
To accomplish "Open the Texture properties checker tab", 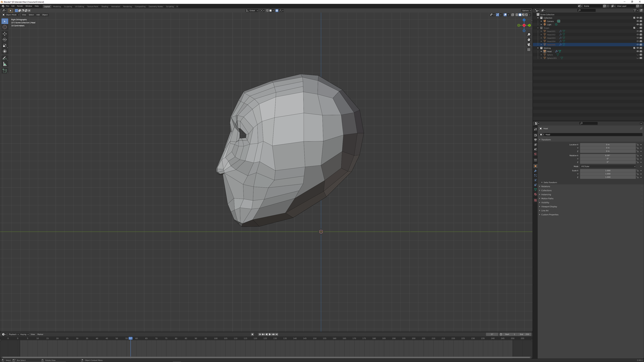I will point(535,200).
